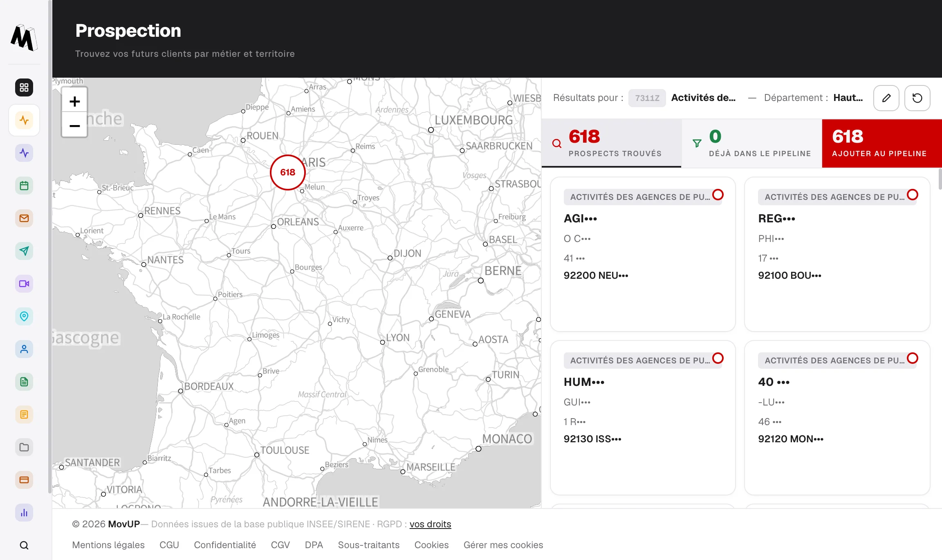Open the green calendar sidebar icon

24,186
